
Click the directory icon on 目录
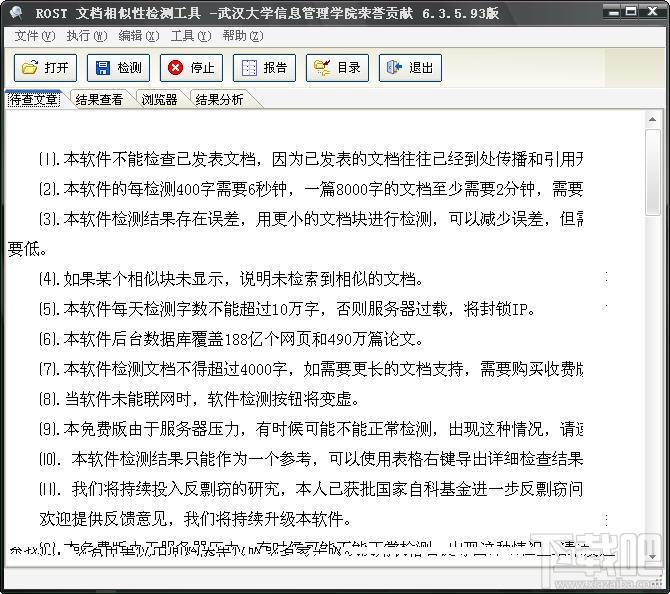click(322, 68)
